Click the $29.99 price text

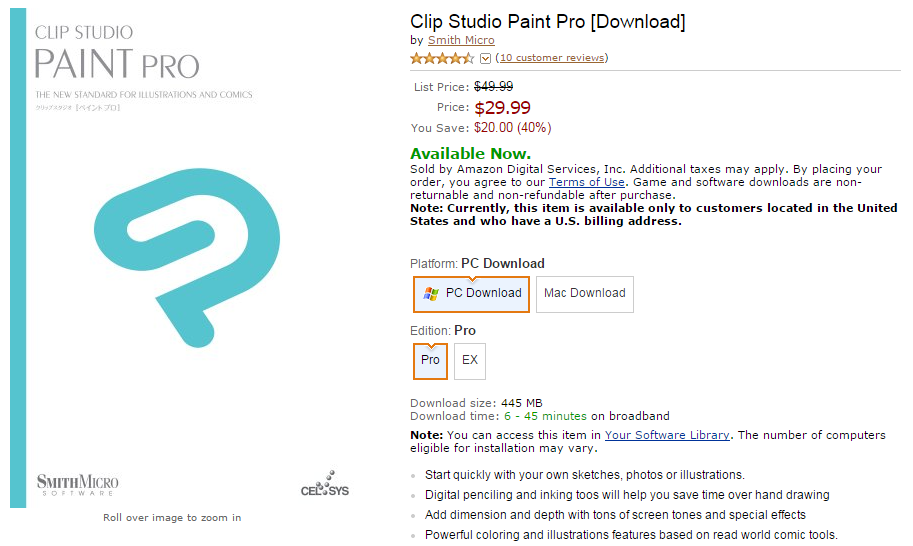[502, 107]
